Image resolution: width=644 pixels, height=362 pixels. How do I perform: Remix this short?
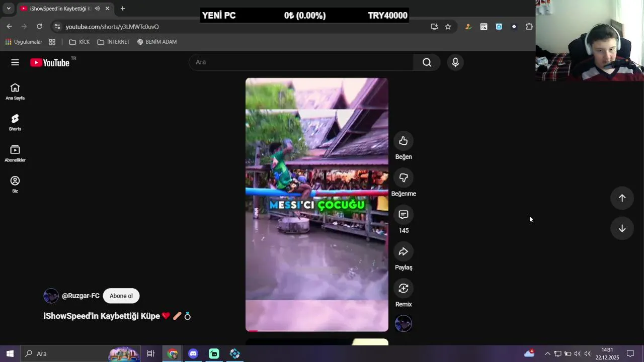click(404, 288)
